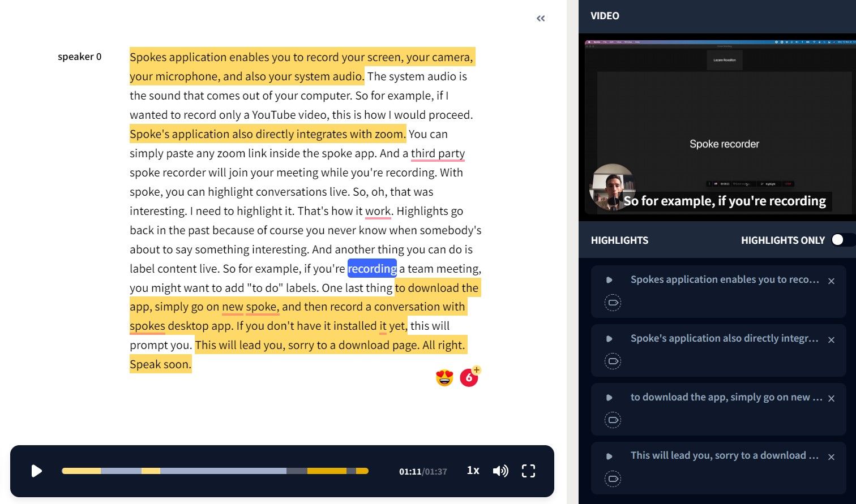Click the heart-eyes emoji reaction

click(x=444, y=378)
